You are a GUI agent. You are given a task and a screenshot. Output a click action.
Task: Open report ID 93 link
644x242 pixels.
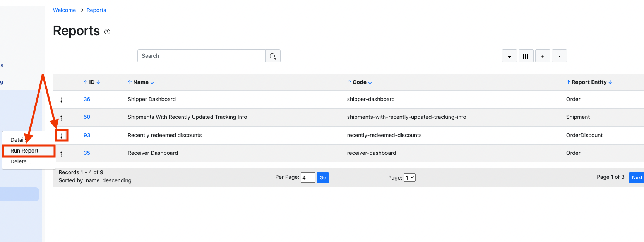click(87, 135)
